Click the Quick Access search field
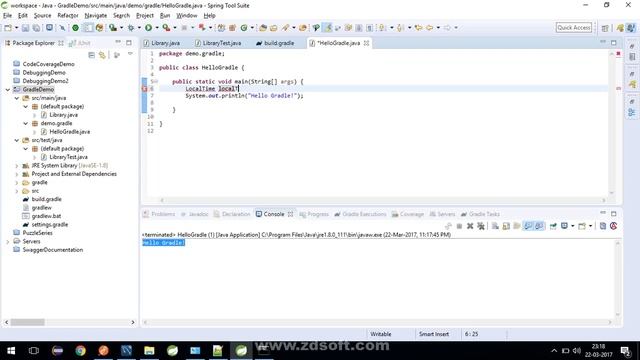The width and height of the screenshot is (640, 360). [x=573, y=27]
